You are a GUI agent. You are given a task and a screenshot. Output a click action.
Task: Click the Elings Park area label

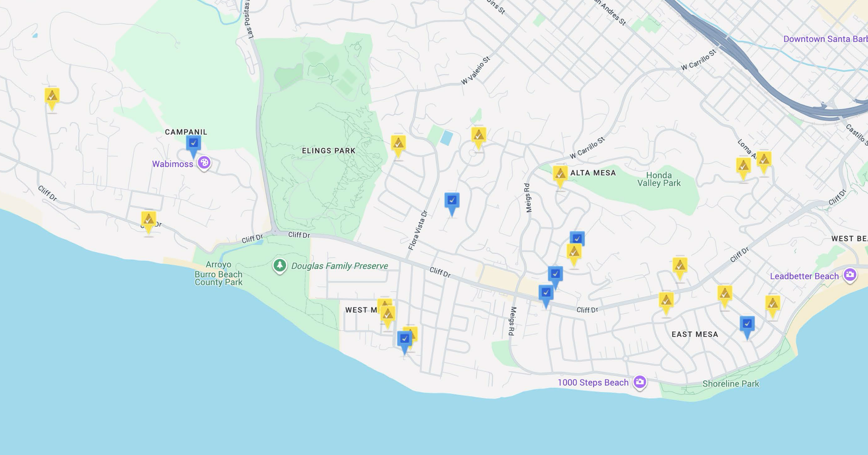point(328,150)
